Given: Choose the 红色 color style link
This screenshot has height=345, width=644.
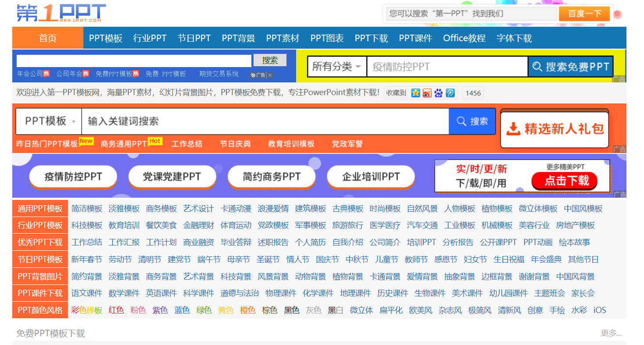Looking at the screenshot, I should (116, 310).
